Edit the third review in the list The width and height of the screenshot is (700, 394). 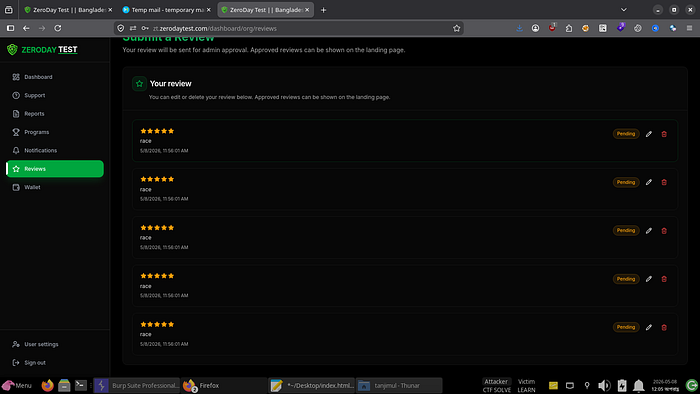coord(649,231)
